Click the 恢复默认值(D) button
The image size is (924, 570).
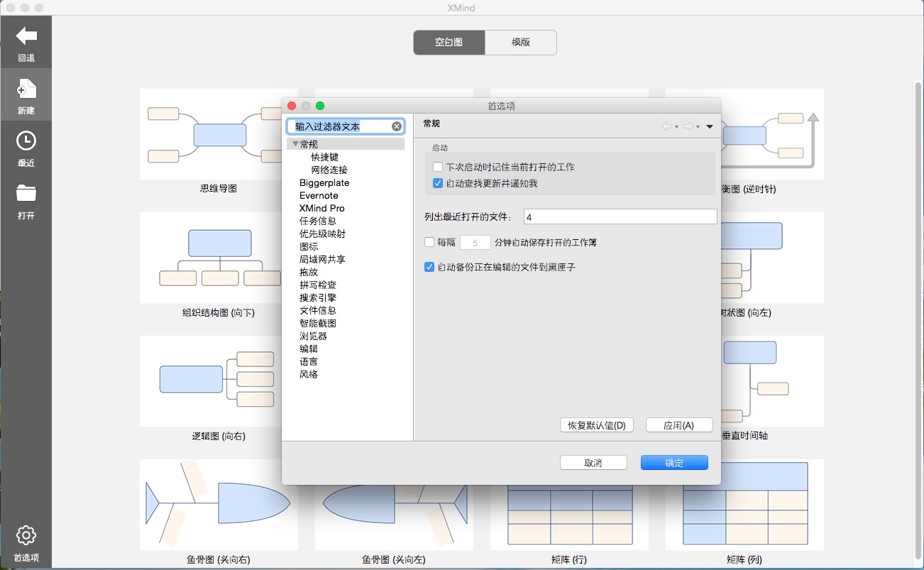pyautogui.click(x=597, y=425)
